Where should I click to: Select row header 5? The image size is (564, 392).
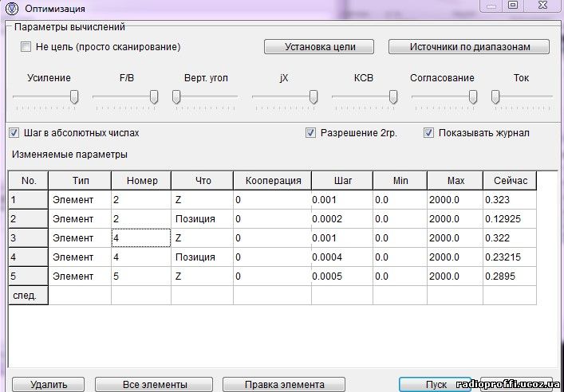tap(29, 276)
